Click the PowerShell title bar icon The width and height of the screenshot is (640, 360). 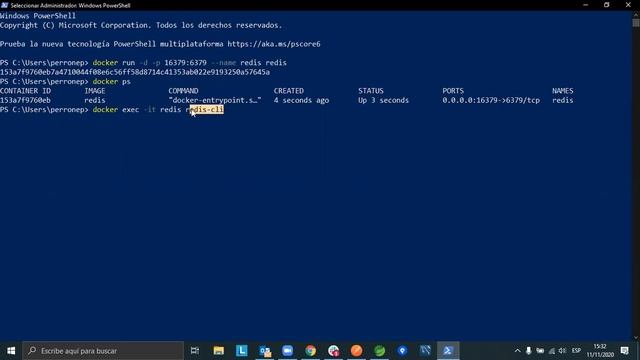(4, 5)
